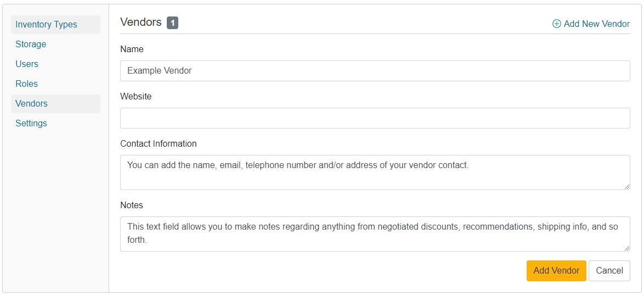Image resolution: width=644 pixels, height=295 pixels.
Task: Click the Add New Vendor link text
Action: tap(596, 24)
